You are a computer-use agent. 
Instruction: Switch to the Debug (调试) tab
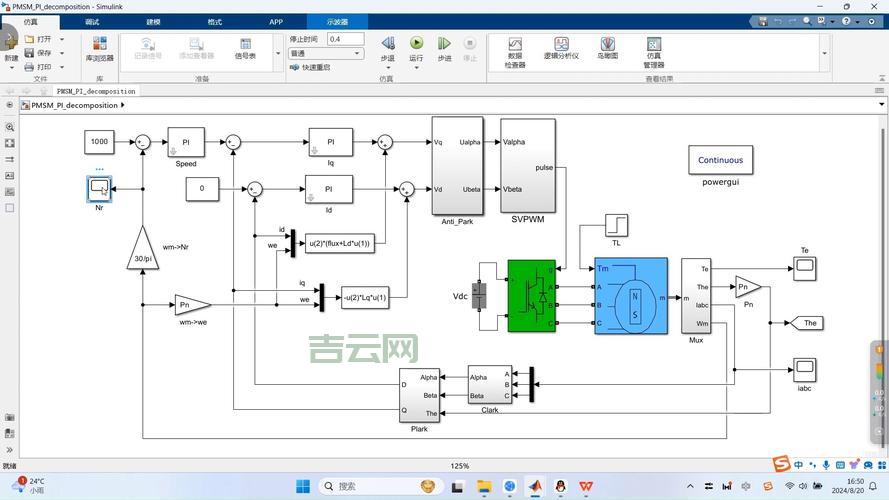92,21
